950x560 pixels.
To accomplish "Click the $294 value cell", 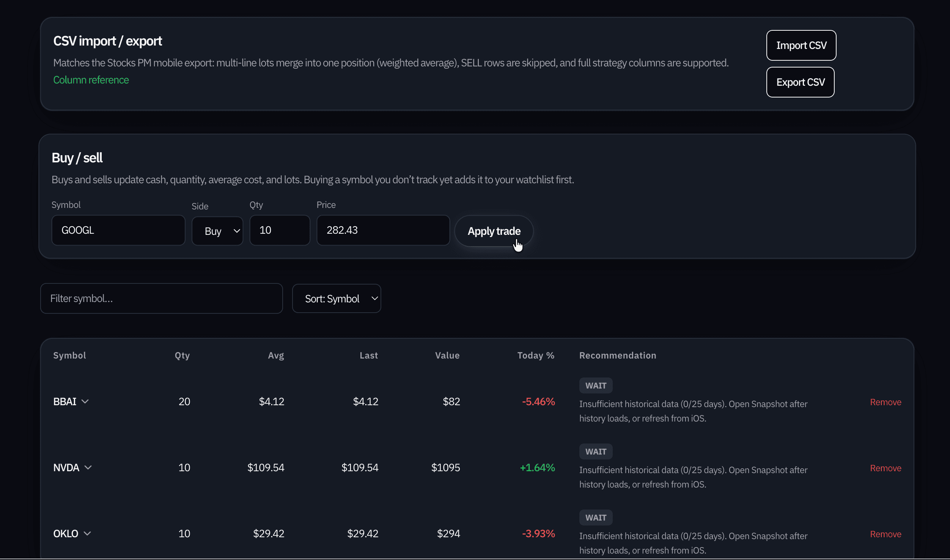I will 448,533.
